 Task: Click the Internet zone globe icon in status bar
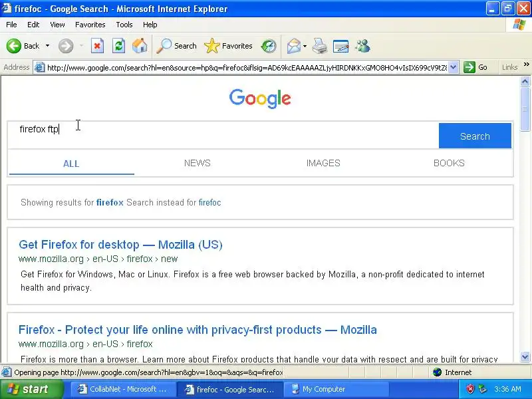point(438,372)
